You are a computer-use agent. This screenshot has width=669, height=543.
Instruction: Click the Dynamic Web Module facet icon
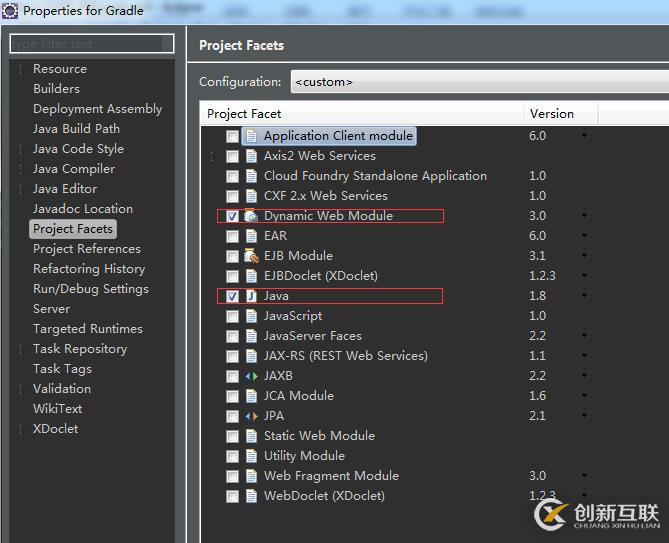[251, 216]
